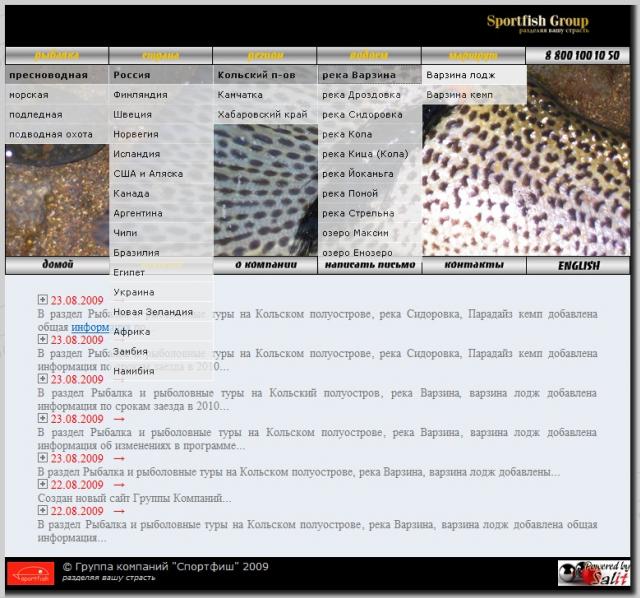This screenshot has height=598, width=640.
Task: Expand the plus icon for "Создан новый сайт" news
Action: [x=43, y=484]
